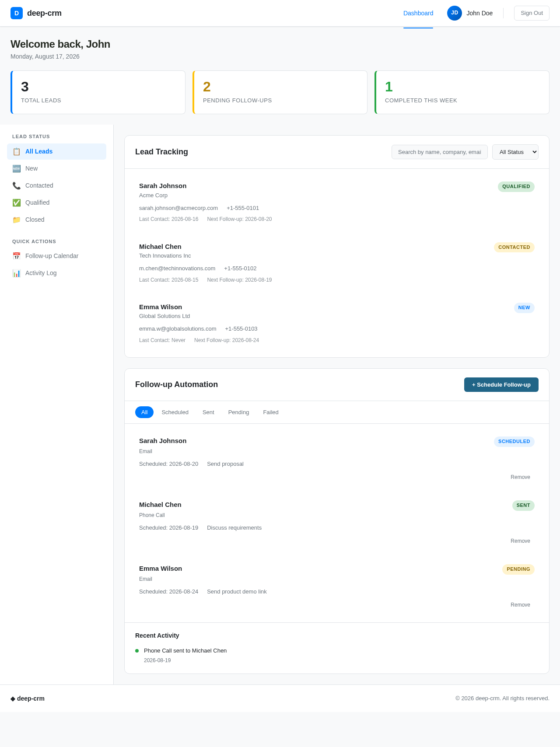Click phone number +1-555-0102
The height and width of the screenshot is (747, 560).
[240, 269]
